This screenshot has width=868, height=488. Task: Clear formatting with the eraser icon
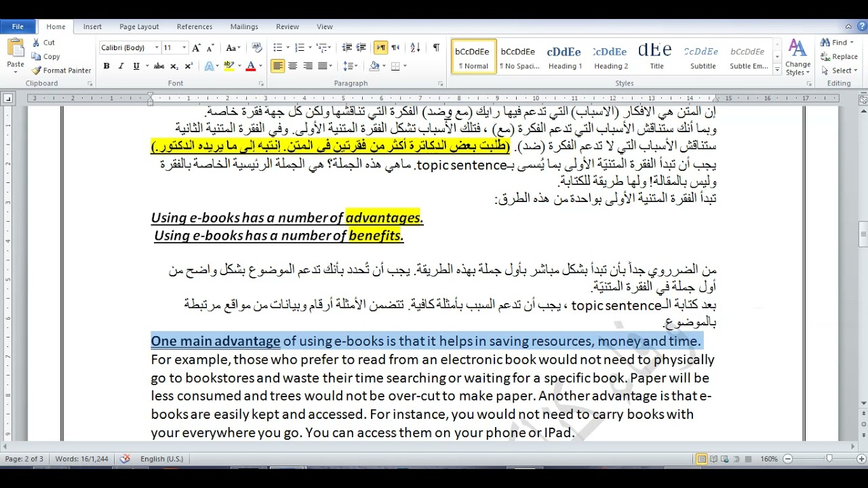click(x=257, y=48)
